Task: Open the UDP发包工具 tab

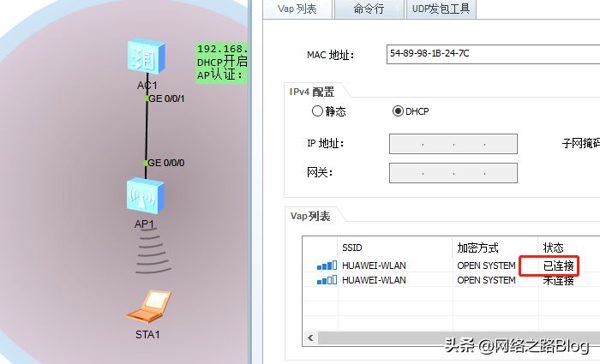Action: pyautogui.click(x=441, y=9)
